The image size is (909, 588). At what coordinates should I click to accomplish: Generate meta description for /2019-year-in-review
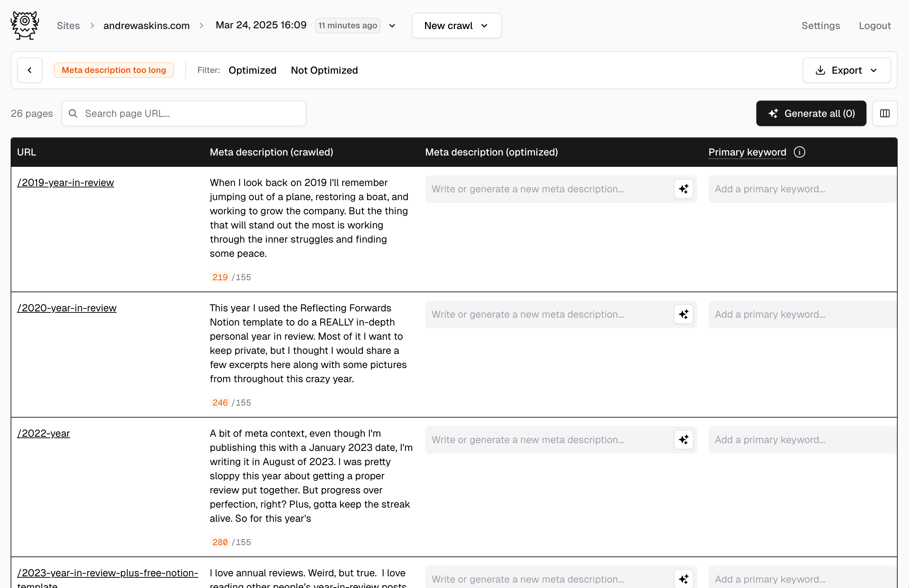pyautogui.click(x=683, y=189)
